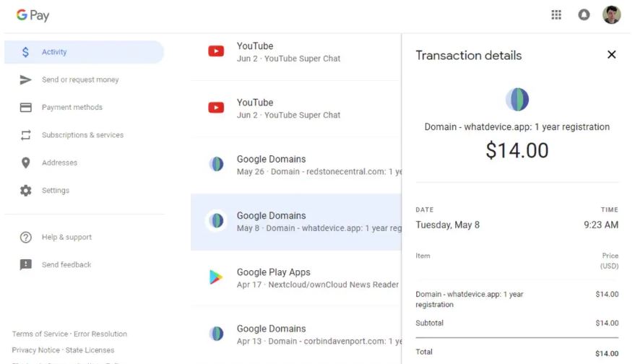The width and height of the screenshot is (635, 364).
Task: Click the Send feedback icon
Action: pos(25,264)
